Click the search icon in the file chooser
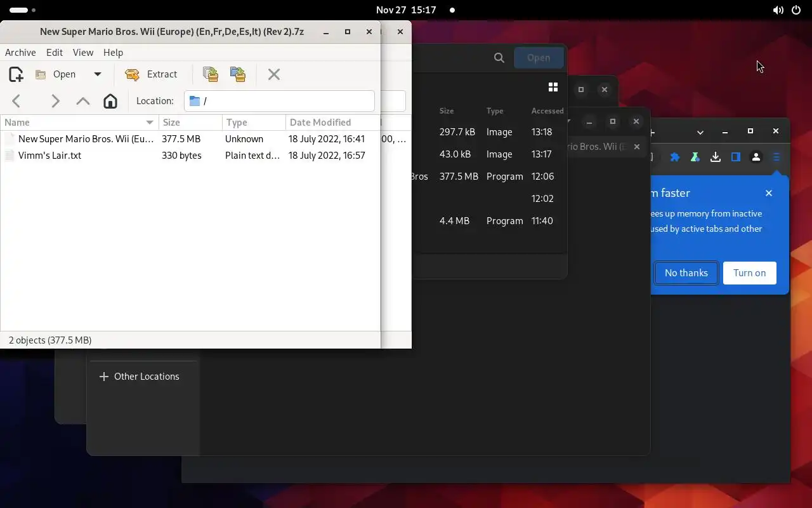This screenshot has height=508, width=812. pyautogui.click(x=499, y=58)
